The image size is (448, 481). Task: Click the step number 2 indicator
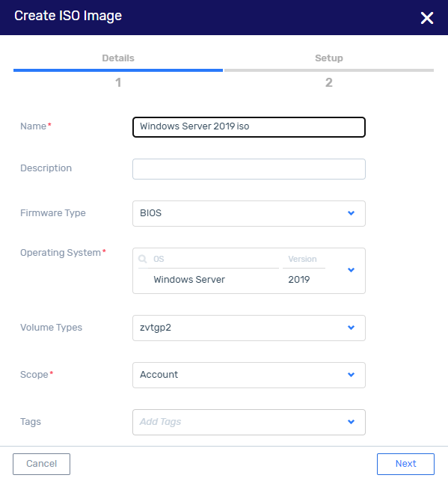pyautogui.click(x=329, y=82)
